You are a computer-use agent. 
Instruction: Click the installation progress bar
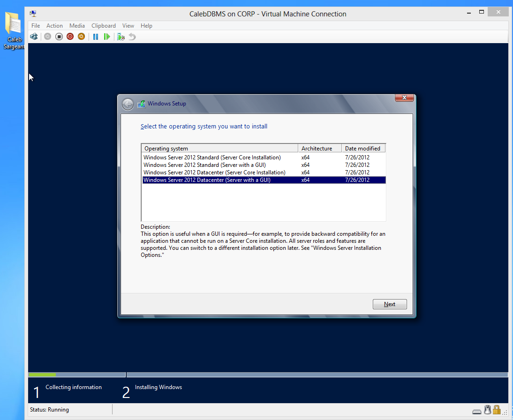tap(268, 375)
